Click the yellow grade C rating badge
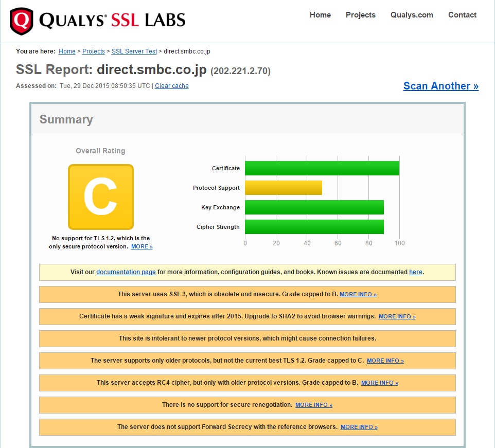This screenshot has width=495, height=448. click(x=101, y=197)
